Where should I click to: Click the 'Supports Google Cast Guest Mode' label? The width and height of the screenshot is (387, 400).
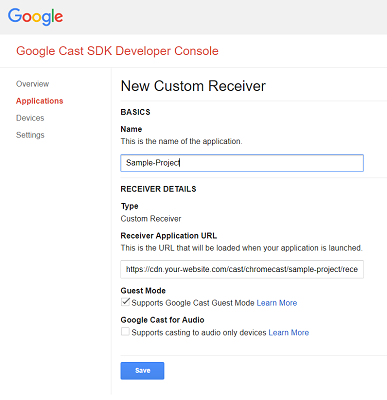[193, 303]
